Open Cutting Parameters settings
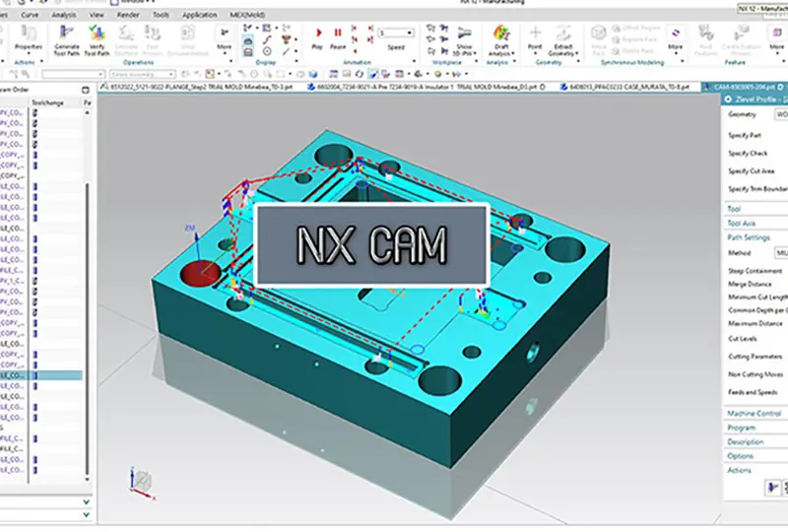The image size is (788, 532). 755,357
